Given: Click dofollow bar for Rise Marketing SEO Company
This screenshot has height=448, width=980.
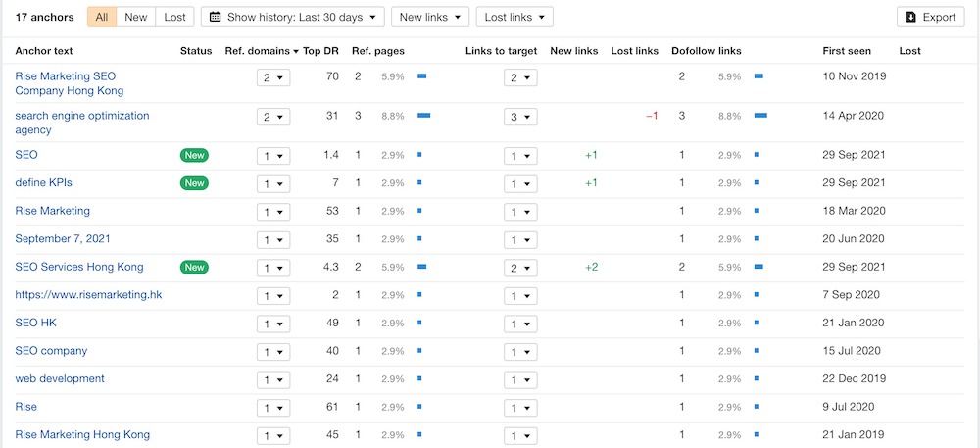Looking at the screenshot, I should [x=759, y=76].
